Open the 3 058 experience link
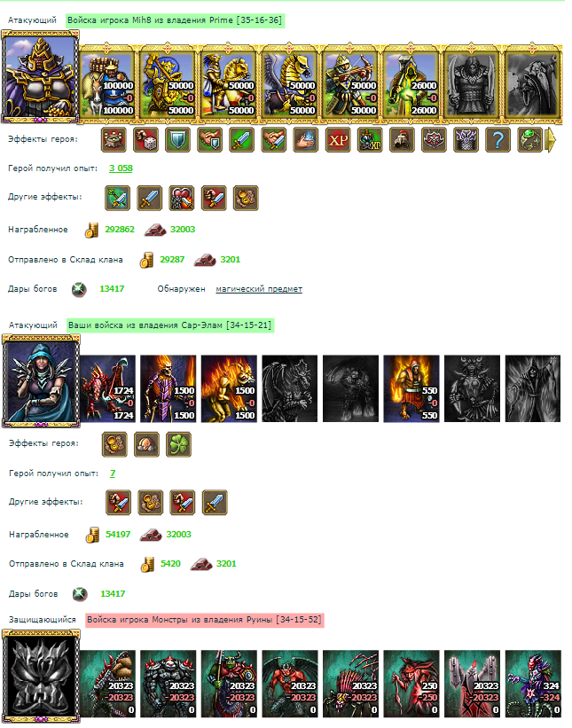The width and height of the screenshot is (572, 728). click(121, 168)
